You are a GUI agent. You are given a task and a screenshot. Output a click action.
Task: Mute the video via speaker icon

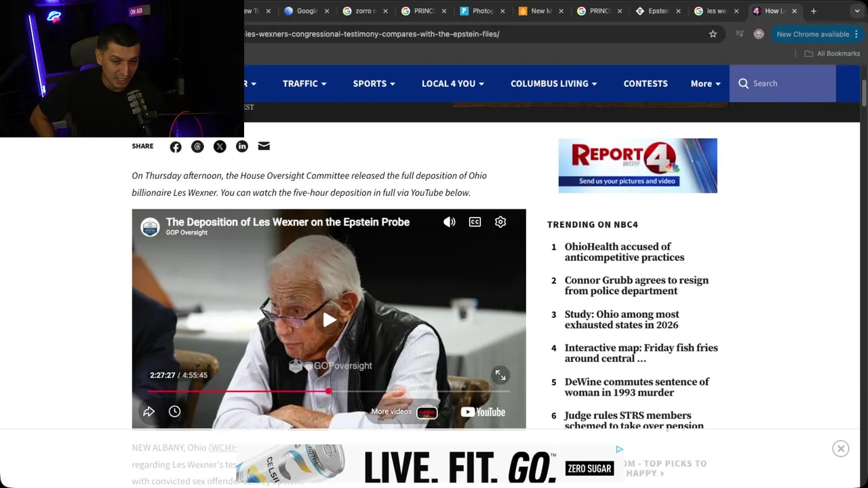tap(449, 222)
